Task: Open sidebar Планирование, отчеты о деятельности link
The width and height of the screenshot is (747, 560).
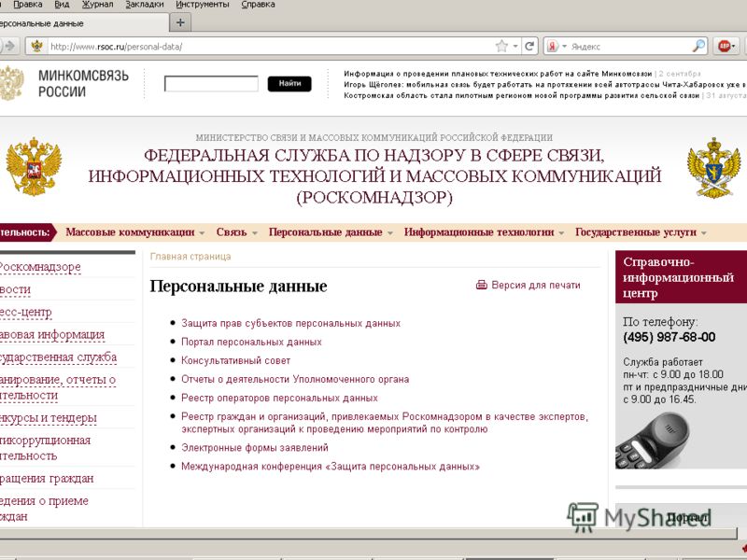Action: tap(58, 387)
